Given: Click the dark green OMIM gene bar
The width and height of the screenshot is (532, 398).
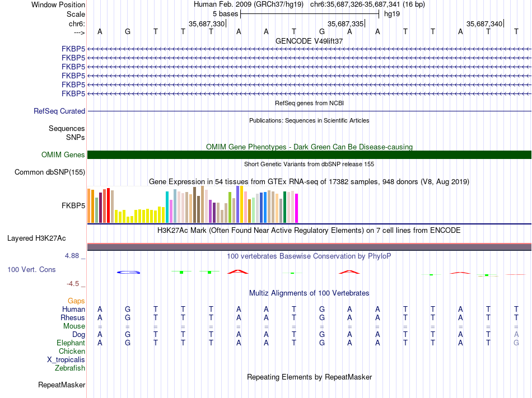Looking at the screenshot, I should click(x=309, y=155).
